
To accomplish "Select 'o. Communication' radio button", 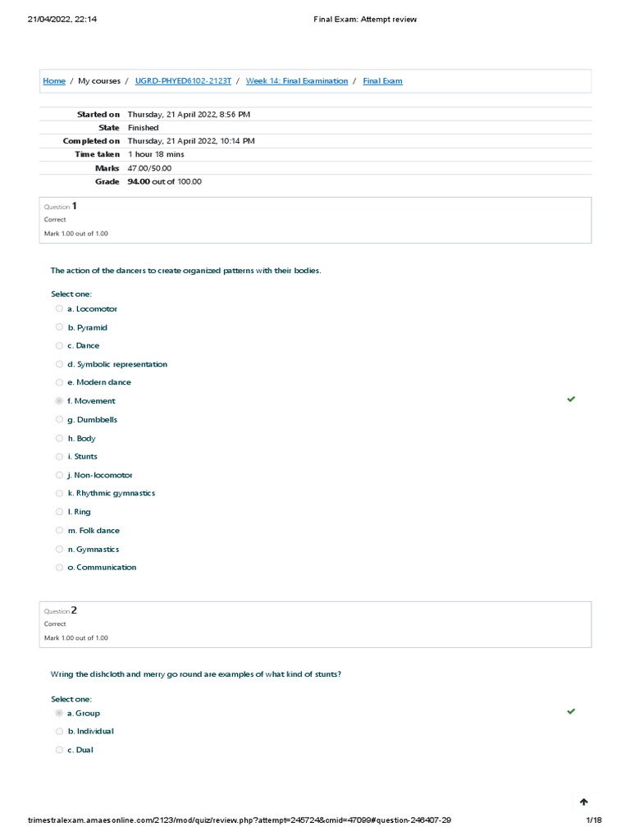I will (x=59, y=568).
